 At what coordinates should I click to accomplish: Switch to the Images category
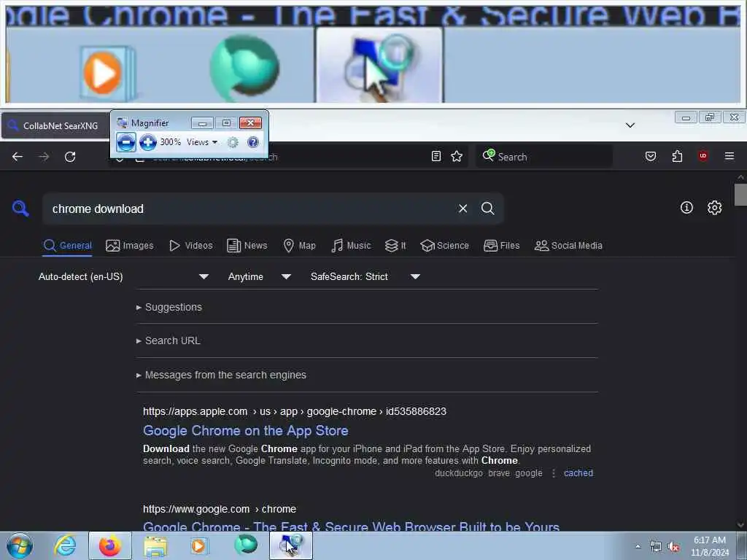130,246
